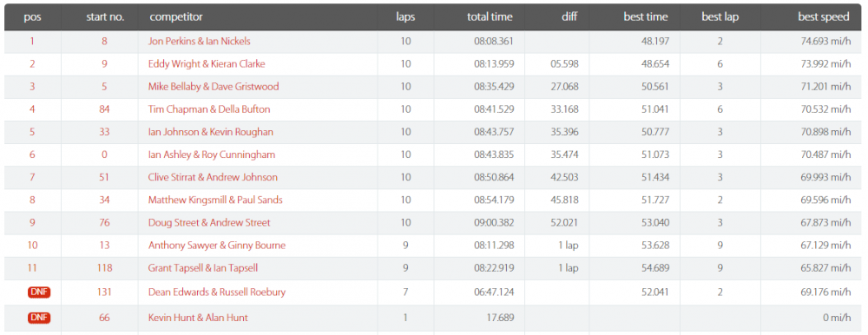This screenshot has width=868, height=335.
Task: Select start number 84 link
Action: (105, 109)
